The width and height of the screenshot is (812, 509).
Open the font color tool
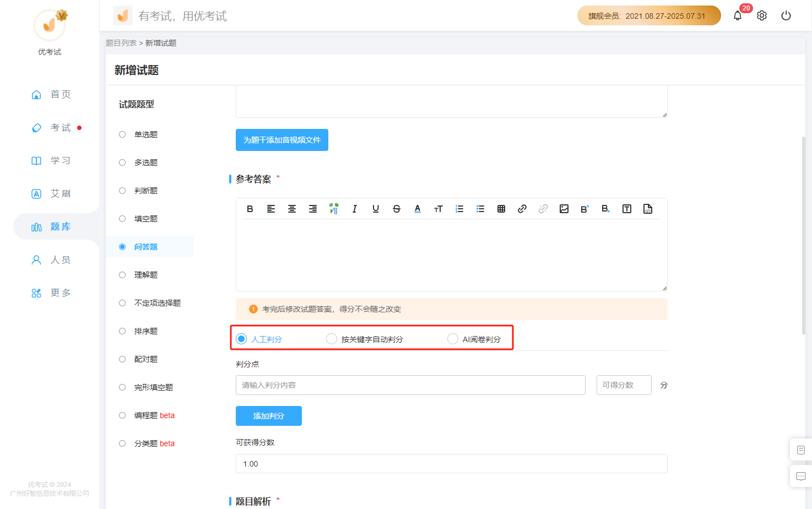pyautogui.click(x=418, y=209)
